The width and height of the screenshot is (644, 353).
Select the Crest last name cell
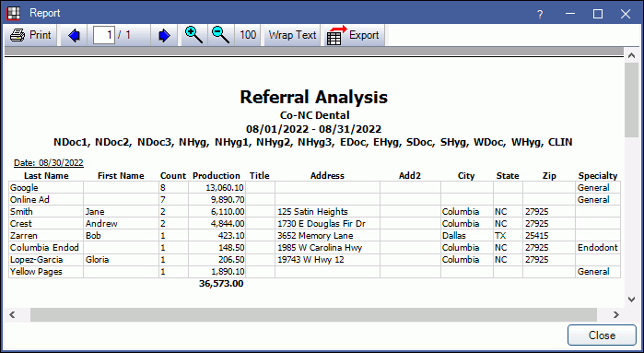46,224
